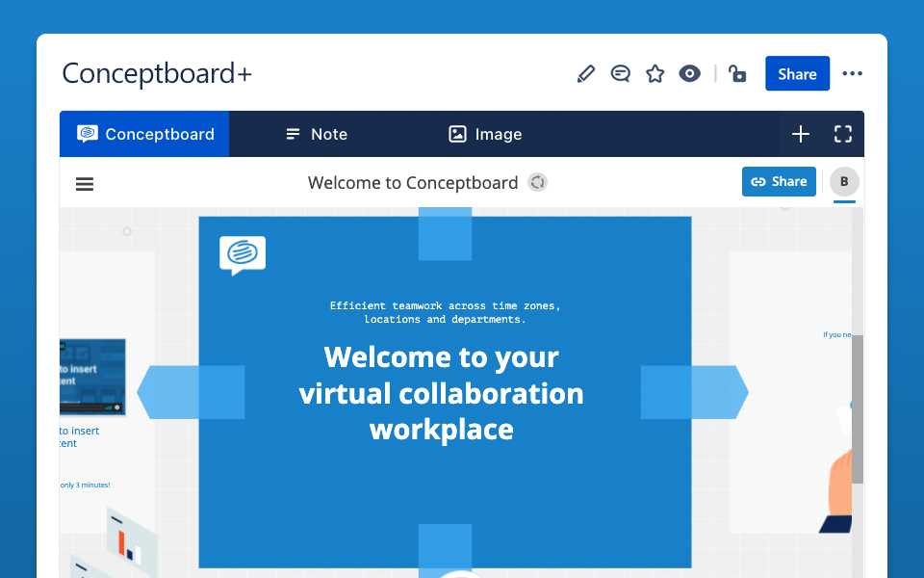Open the comments speech bubble icon
Screen dimensions: 924x578
click(620, 74)
